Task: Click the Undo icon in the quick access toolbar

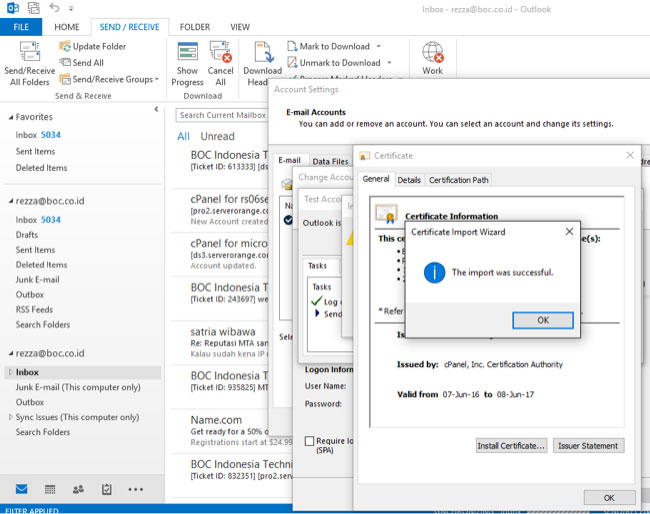Action: point(54,7)
